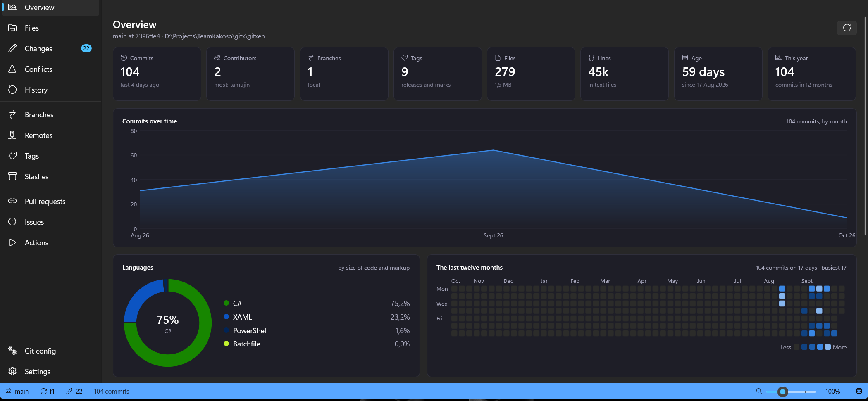This screenshot has width=868, height=401.
Task: Open the History clock icon
Action: 12,90
